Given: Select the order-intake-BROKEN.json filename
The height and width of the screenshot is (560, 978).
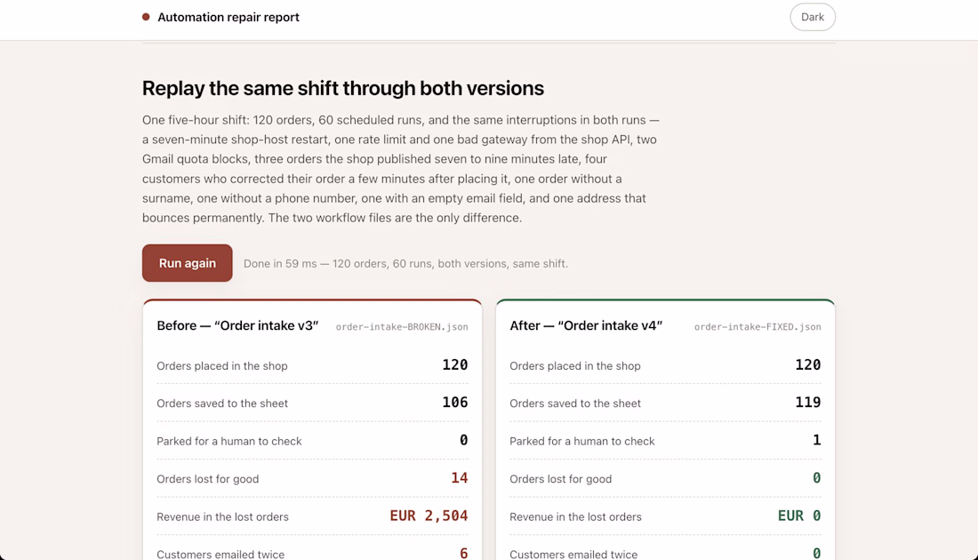Looking at the screenshot, I should [402, 327].
